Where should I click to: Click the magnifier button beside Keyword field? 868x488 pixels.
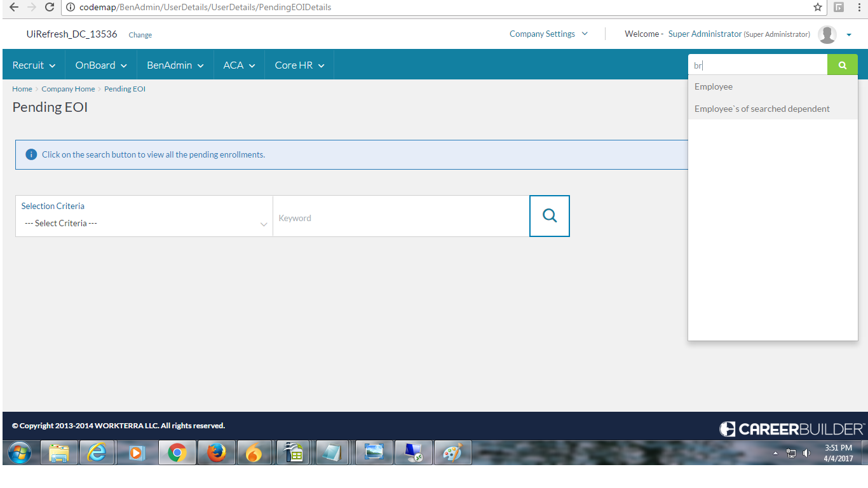tap(550, 216)
